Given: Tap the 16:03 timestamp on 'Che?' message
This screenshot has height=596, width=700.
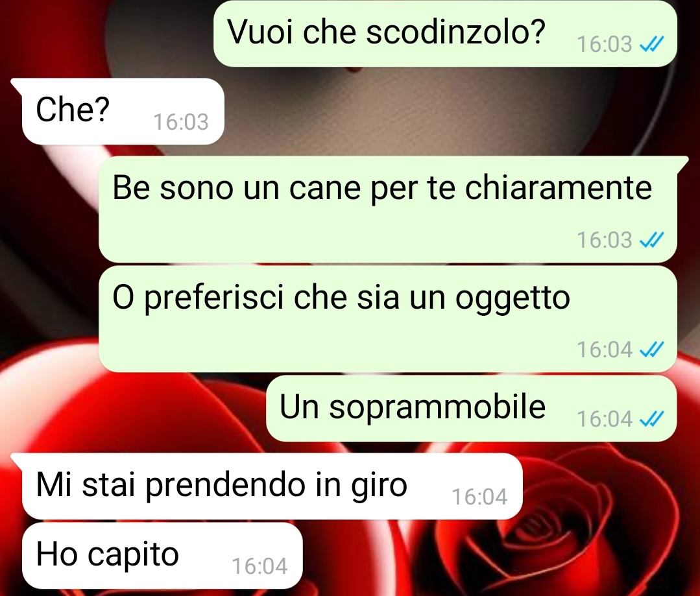Looking at the screenshot, I should [181, 122].
